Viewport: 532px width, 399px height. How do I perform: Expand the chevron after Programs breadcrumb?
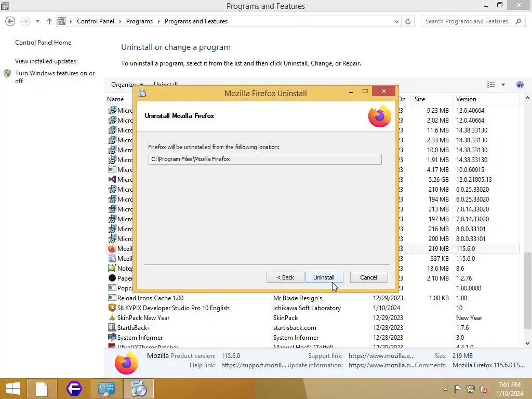pyautogui.click(x=158, y=21)
